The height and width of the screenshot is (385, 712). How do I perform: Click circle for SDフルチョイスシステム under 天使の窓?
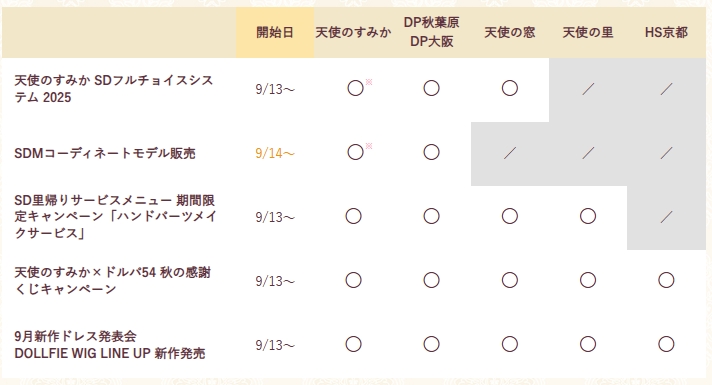(x=509, y=88)
